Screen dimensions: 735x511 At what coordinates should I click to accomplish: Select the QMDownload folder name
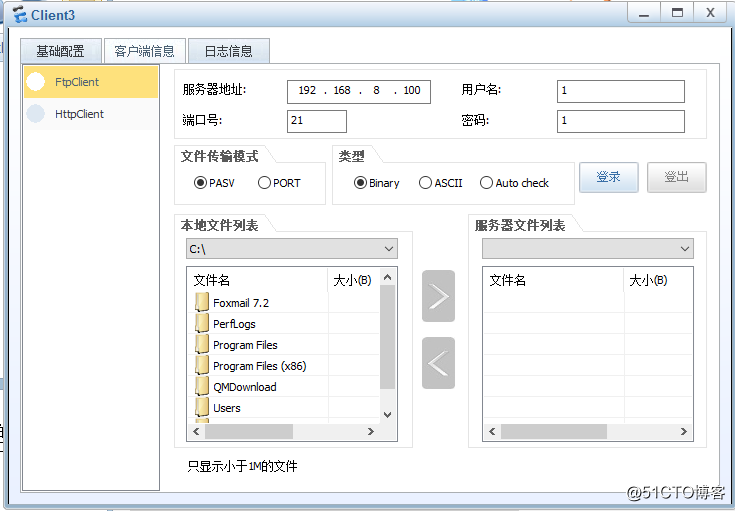point(245,387)
